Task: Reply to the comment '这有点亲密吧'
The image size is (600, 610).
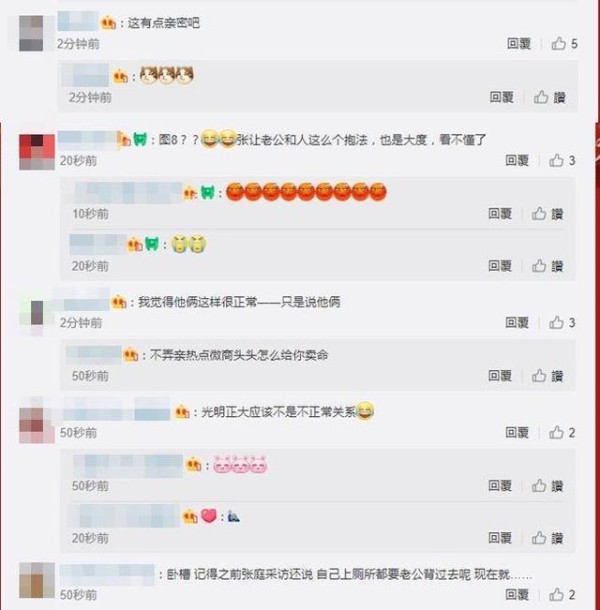Action: pyautogui.click(x=519, y=44)
